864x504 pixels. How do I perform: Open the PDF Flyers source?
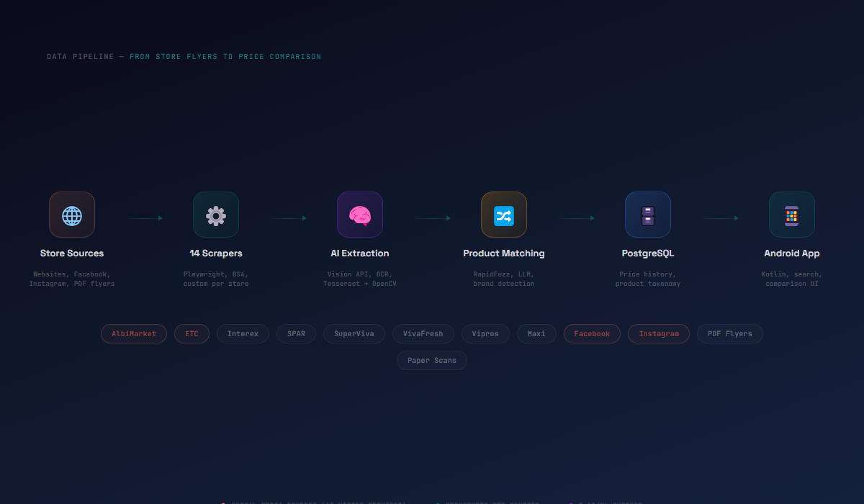click(729, 333)
